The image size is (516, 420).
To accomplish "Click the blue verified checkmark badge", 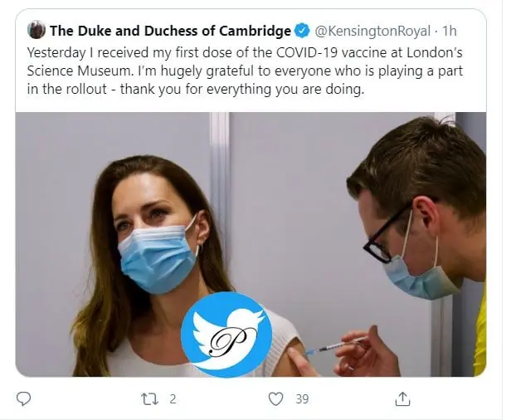I will [304, 32].
